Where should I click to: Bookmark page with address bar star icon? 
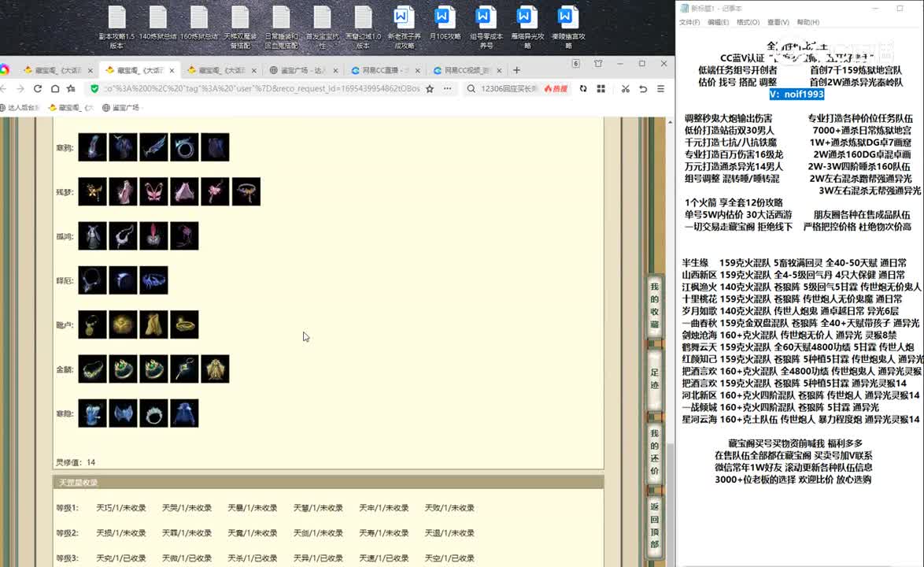[430, 88]
